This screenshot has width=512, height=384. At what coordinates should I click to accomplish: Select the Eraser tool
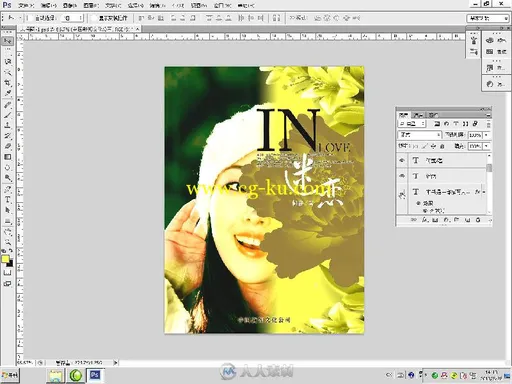click(x=8, y=146)
